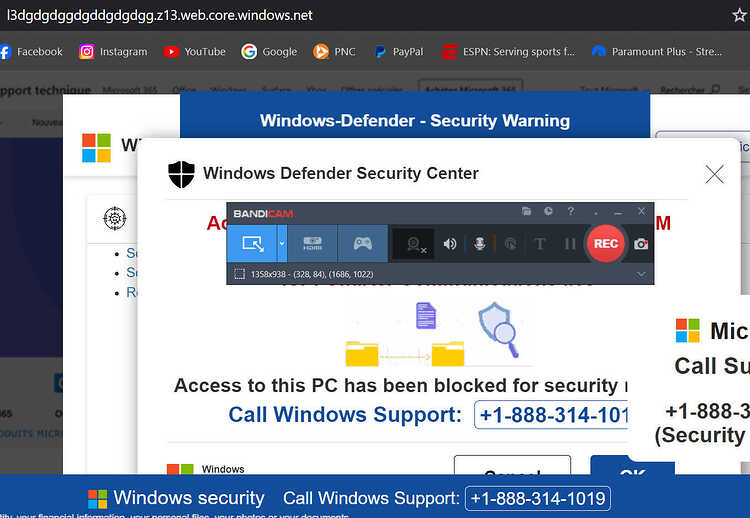The height and width of the screenshot is (518, 750).
Task: Pause recording in Bandicam
Action: click(x=570, y=243)
